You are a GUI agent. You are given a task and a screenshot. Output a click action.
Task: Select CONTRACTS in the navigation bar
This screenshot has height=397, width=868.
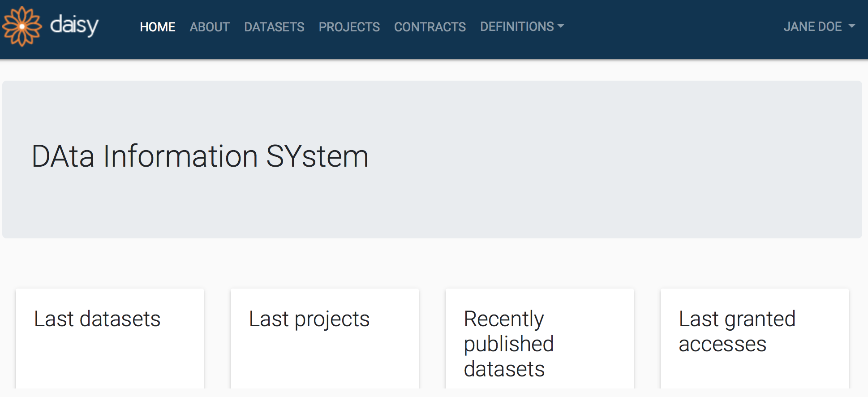tap(430, 27)
